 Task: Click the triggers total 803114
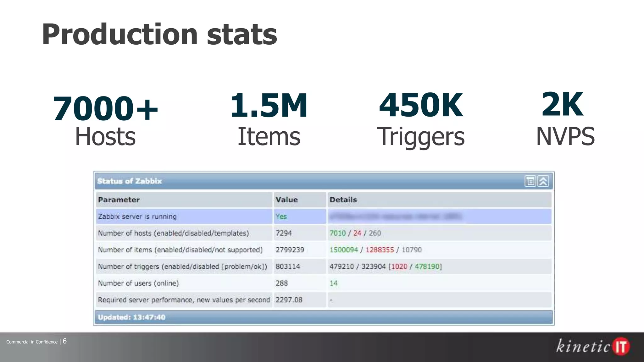click(288, 266)
